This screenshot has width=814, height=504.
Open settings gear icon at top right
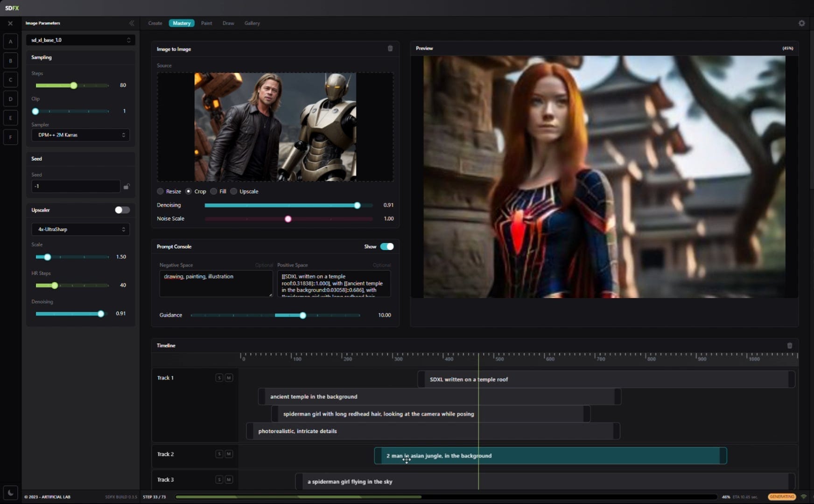pos(801,23)
